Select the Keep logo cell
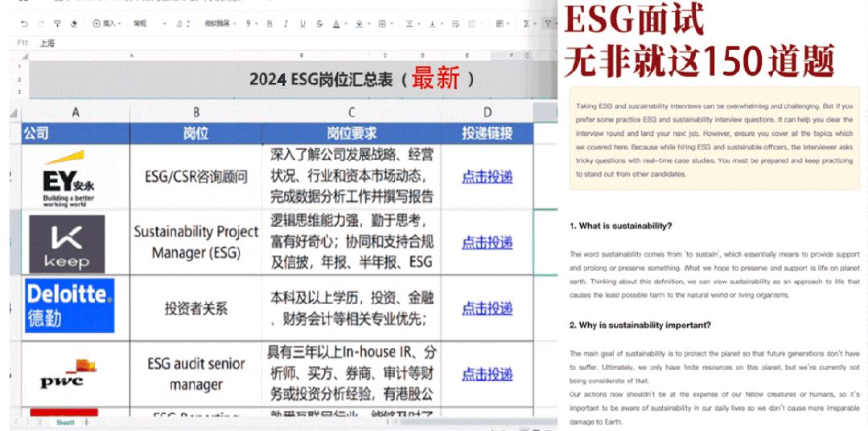868x431 pixels. 76,242
